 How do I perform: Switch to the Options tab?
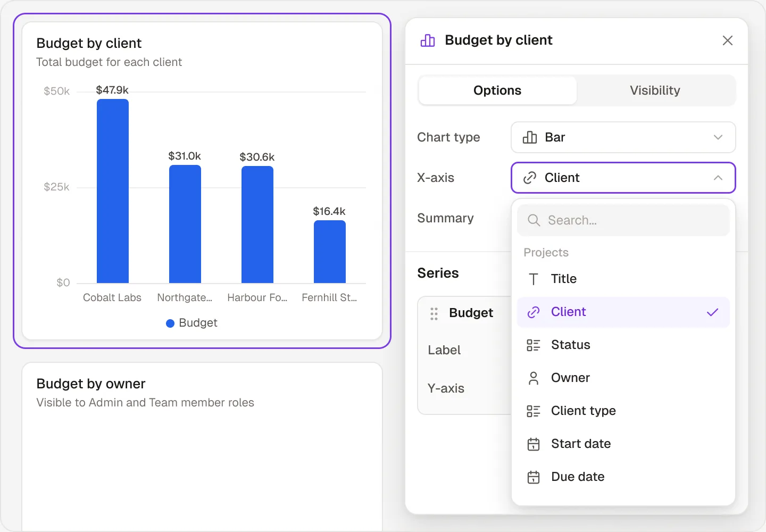tap(497, 90)
